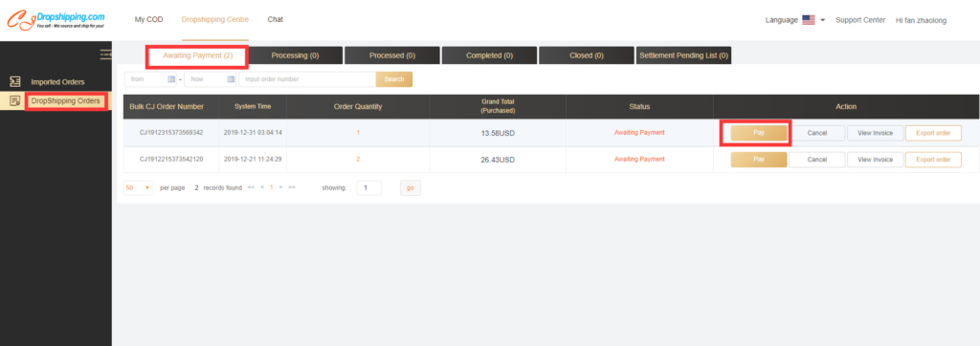Pay the 13.58USD order

coord(759,133)
